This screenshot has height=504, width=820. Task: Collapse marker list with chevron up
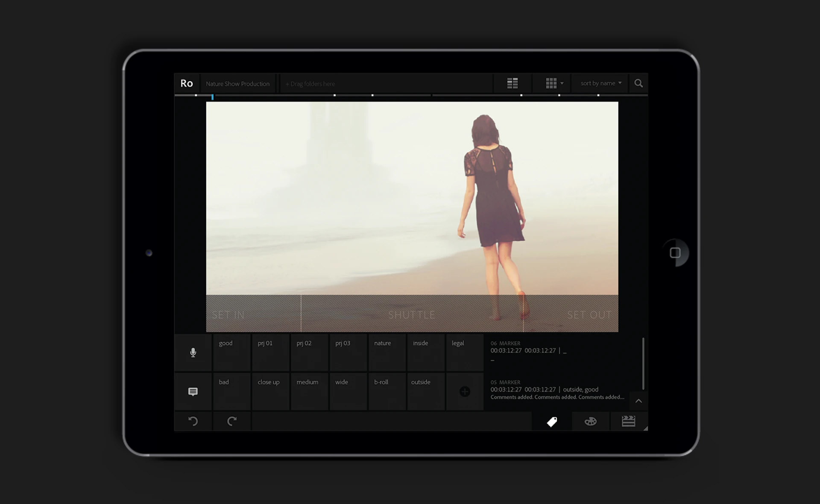pyautogui.click(x=638, y=401)
